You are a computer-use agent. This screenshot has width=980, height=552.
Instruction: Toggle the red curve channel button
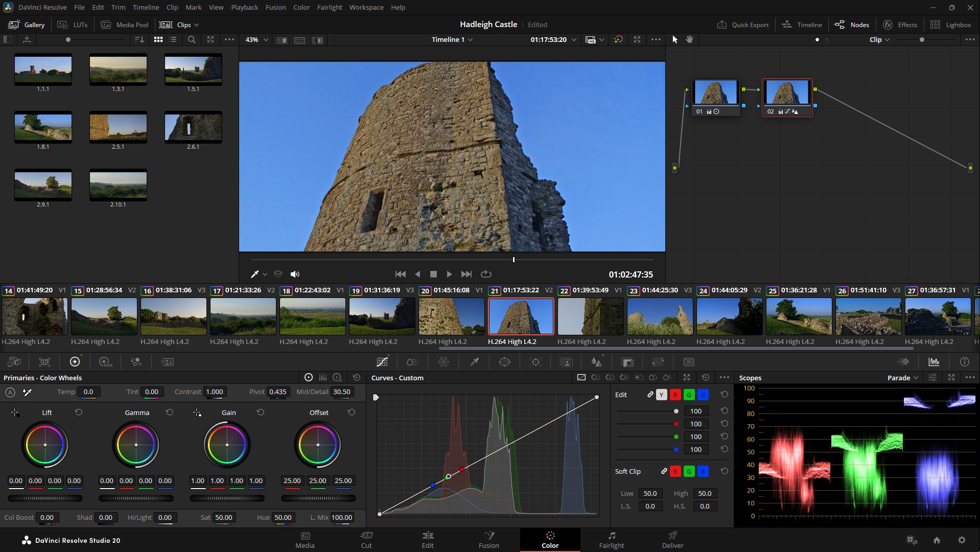pyautogui.click(x=675, y=395)
